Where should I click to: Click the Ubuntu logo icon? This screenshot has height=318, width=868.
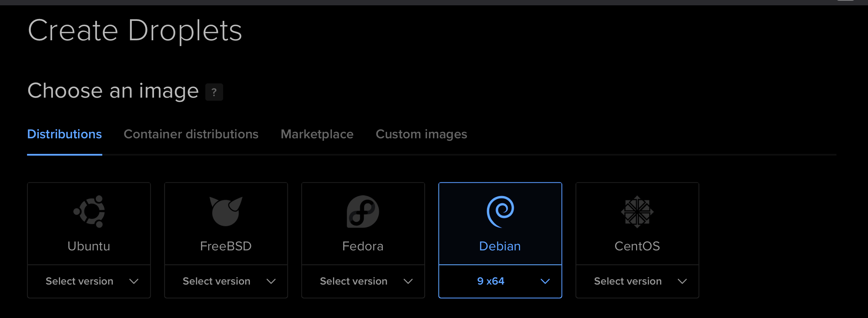click(x=89, y=211)
